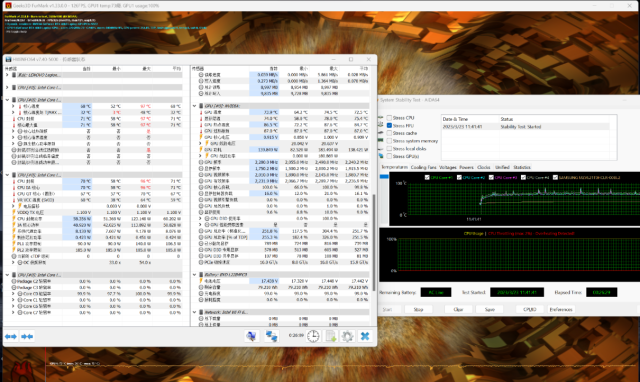Open the Statistics tab in AIDA64
640x382 pixels.
tap(522, 167)
